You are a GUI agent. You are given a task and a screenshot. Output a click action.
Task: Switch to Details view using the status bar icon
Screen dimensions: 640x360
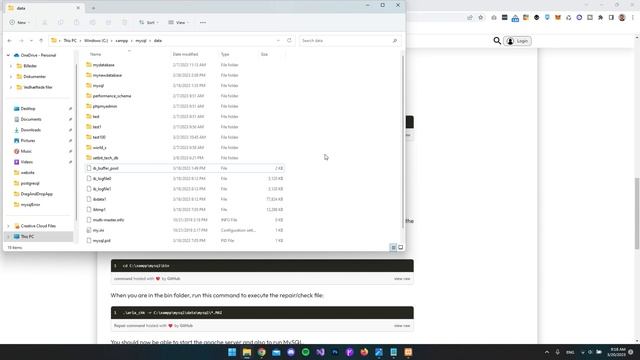click(x=393, y=247)
